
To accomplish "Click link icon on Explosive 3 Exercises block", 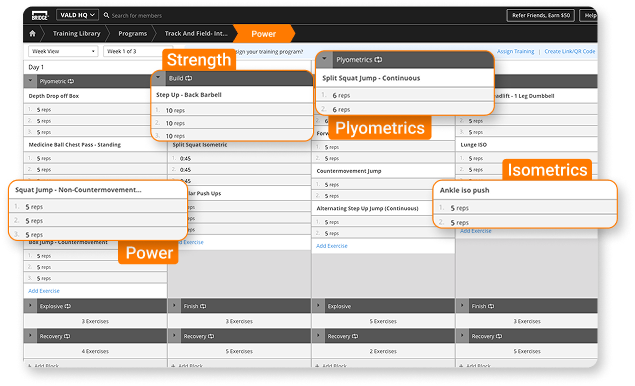I will pos(68,306).
